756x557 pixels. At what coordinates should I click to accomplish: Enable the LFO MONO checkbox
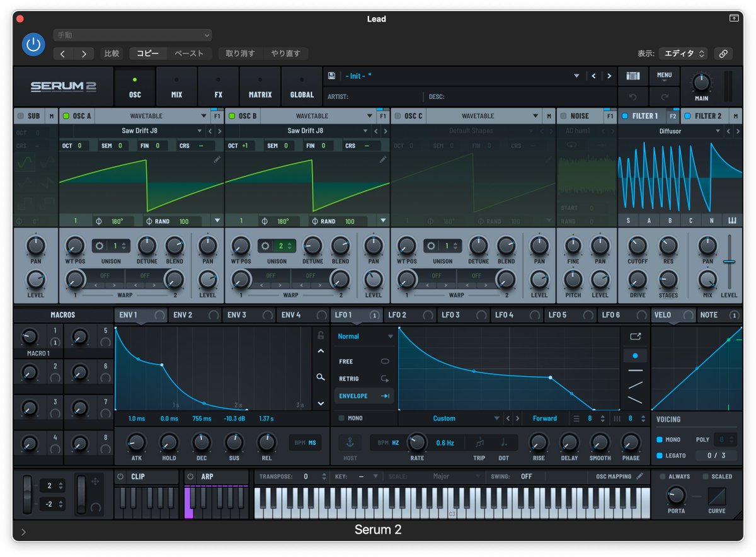(341, 418)
